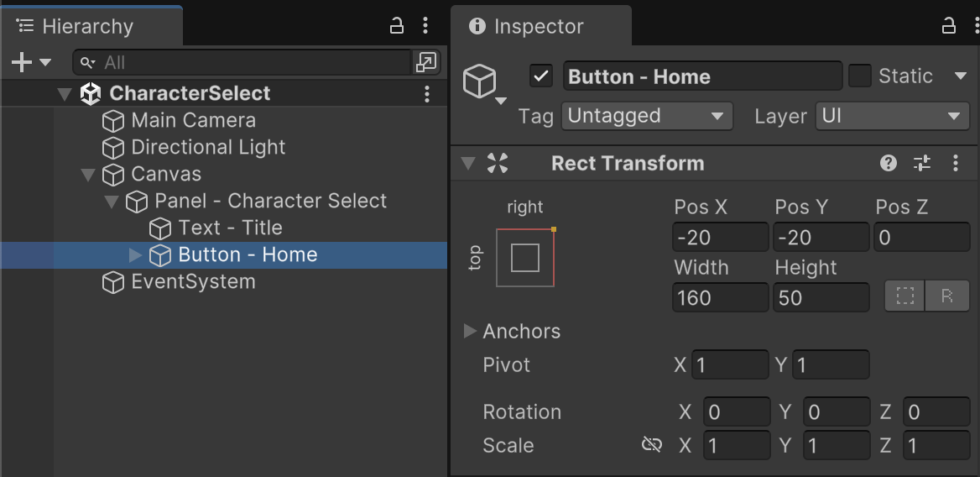Open the CharacterSelect scene options menu
This screenshot has width=980, height=477.
[x=427, y=93]
